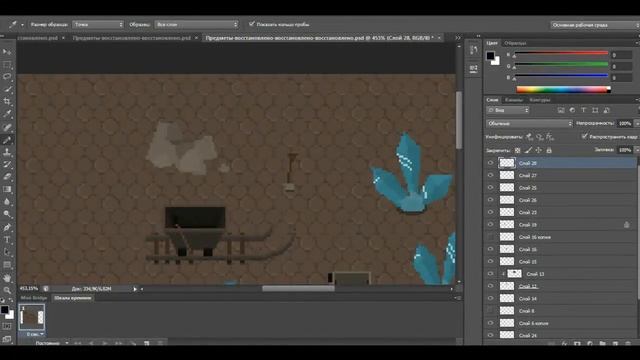Select the Zoom tool in the toolbox
Viewport: 640px width, 360px height.
click(7, 290)
